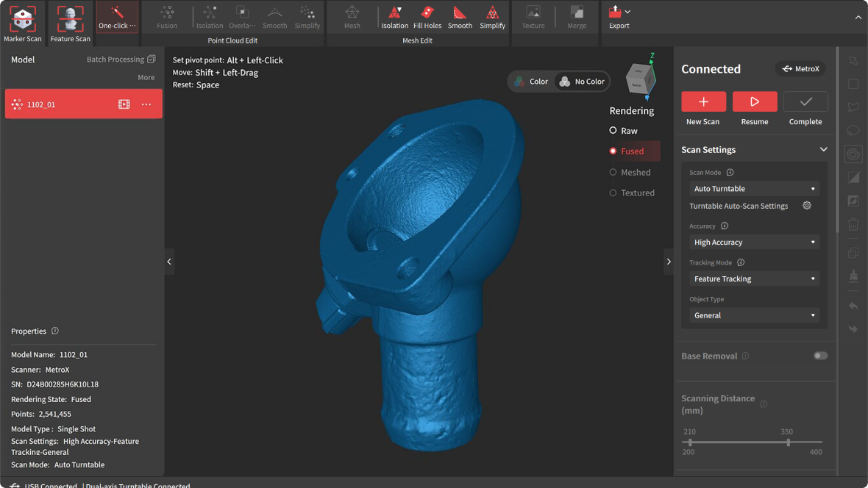This screenshot has height=488, width=868.
Task: Open the Accuracy dropdown
Action: pos(754,243)
